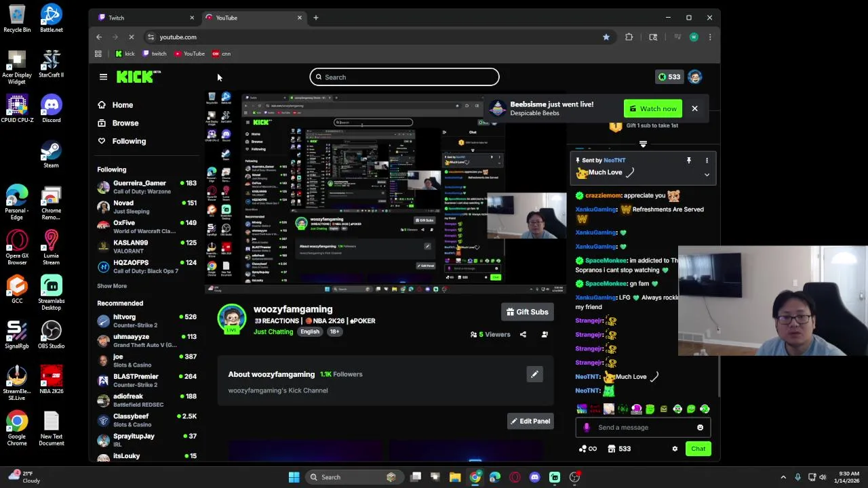Click the English language tag

coord(310,332)
